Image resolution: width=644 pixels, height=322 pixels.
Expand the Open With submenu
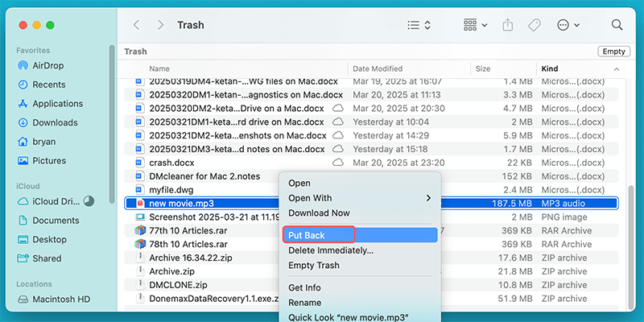(x=360, y=198)
